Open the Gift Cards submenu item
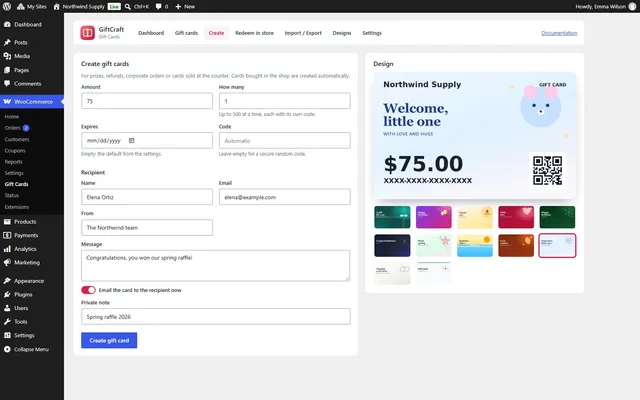 [x=17, y=184]
